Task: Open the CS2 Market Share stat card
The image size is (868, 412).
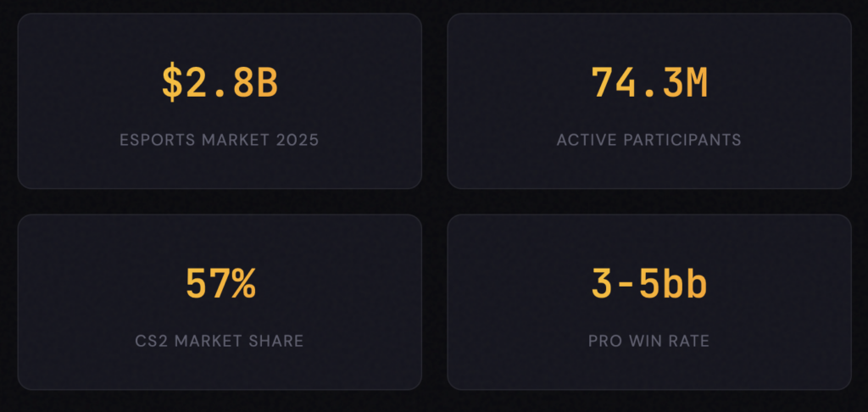Action: (x=220, y=369)
